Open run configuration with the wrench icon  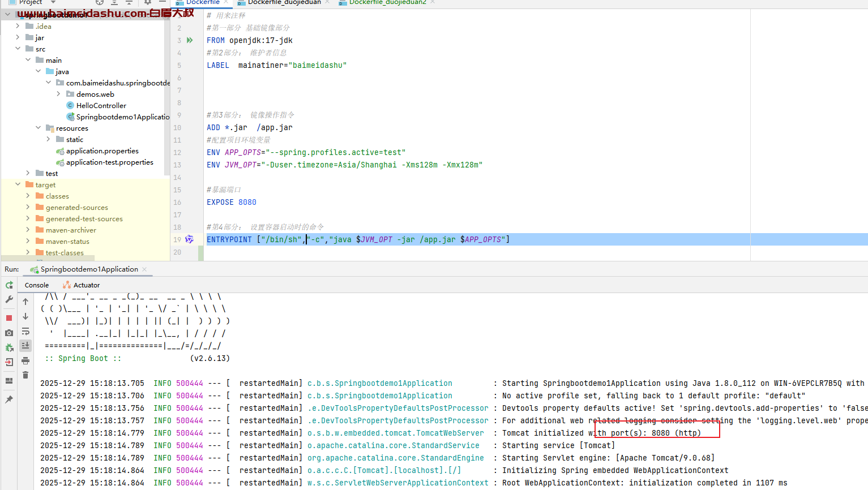click(x=9, y=300)
